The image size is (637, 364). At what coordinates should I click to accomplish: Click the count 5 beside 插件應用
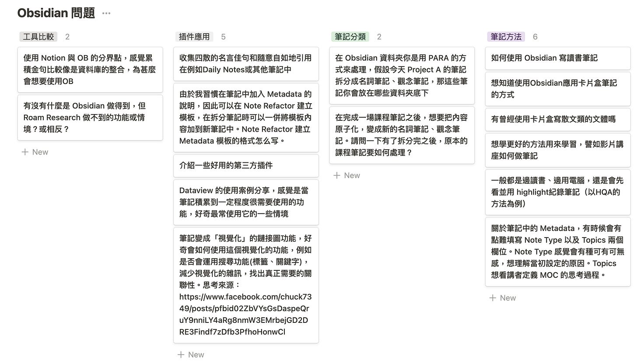point(223,37)
